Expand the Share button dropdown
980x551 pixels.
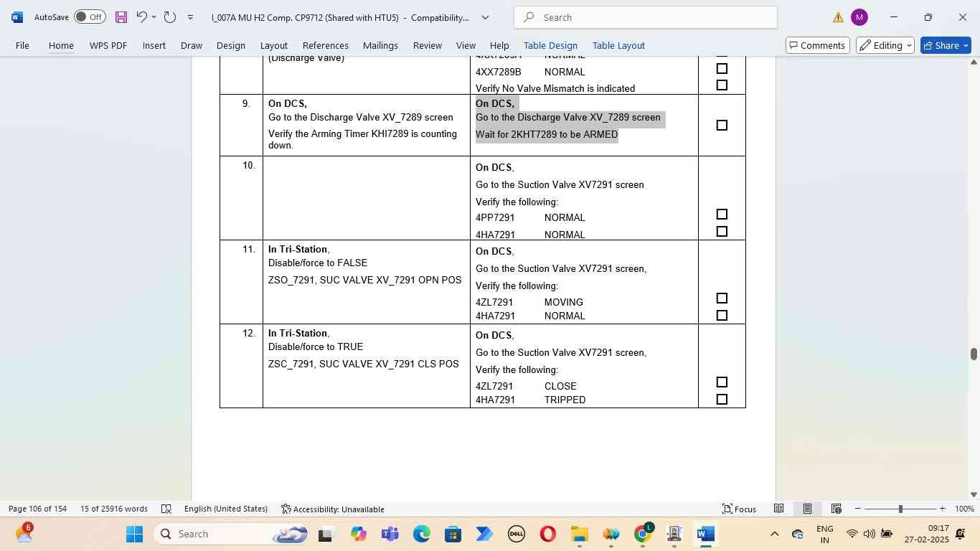966,45
